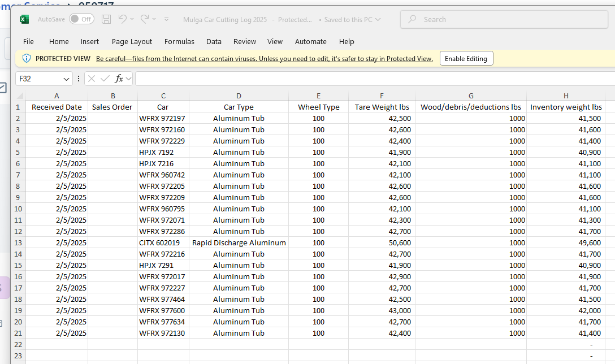The width and height of the screenshot is (615, 364).
Task: Select the 'Sales Order' header cell
Action: [112, 107]
